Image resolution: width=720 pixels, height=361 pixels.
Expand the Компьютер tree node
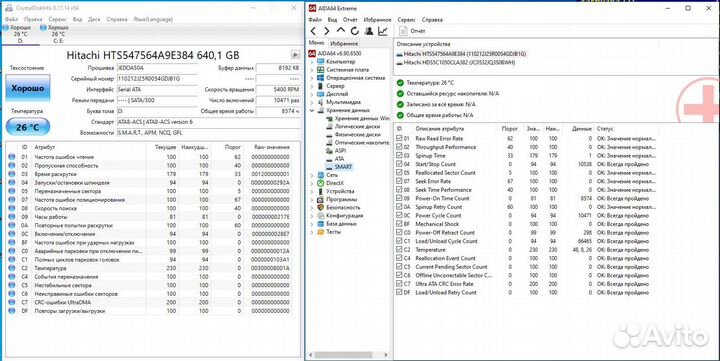(x=312, y=62)
